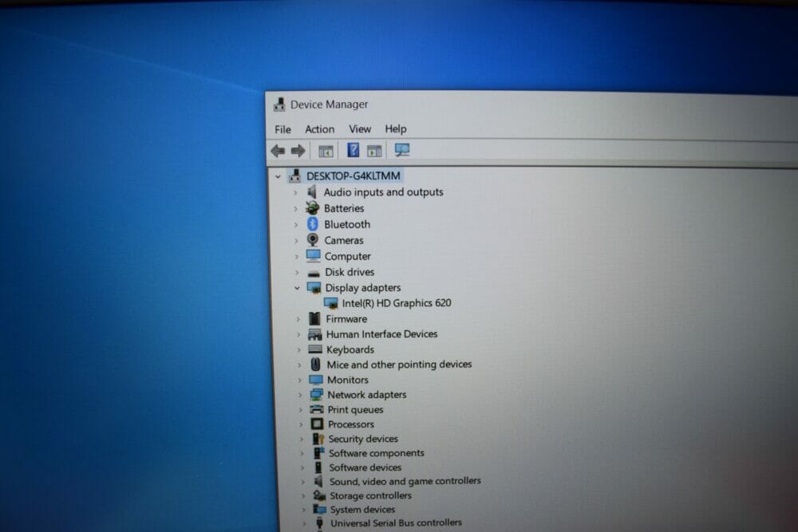Click the Security devices key icon
This screenshot has width=798, height=532.
click(318, 439)
